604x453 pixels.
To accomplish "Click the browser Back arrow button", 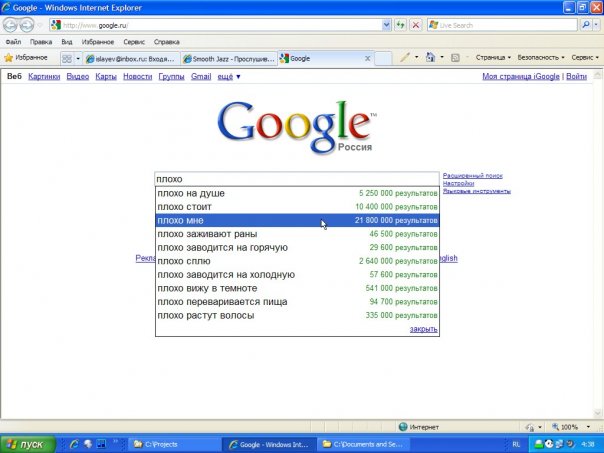I will [x=12, y=25].
